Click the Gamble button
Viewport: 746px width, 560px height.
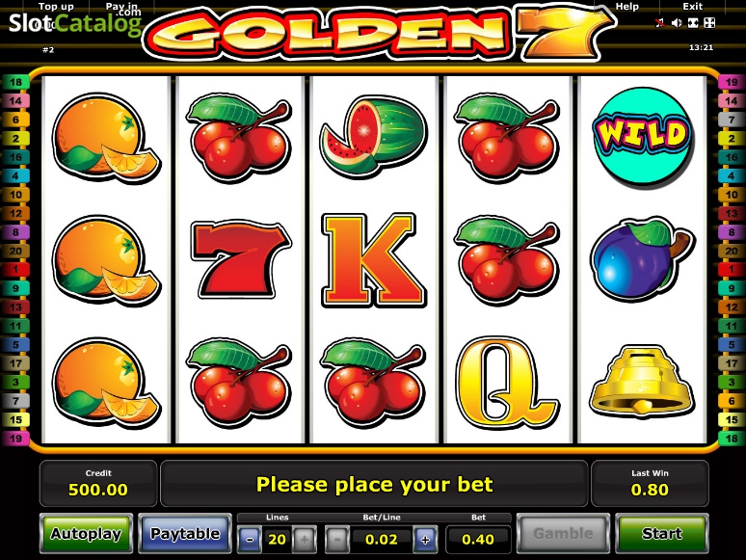pos(563,533)
